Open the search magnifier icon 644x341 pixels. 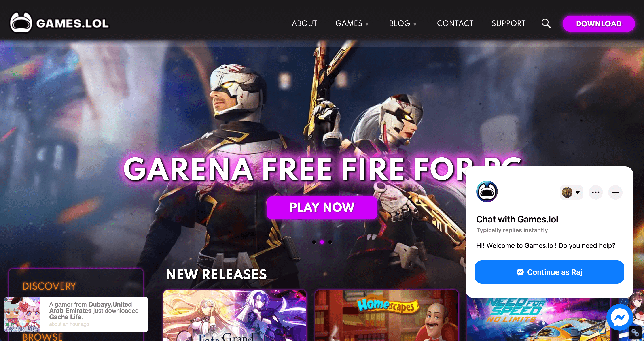point(546,23)
